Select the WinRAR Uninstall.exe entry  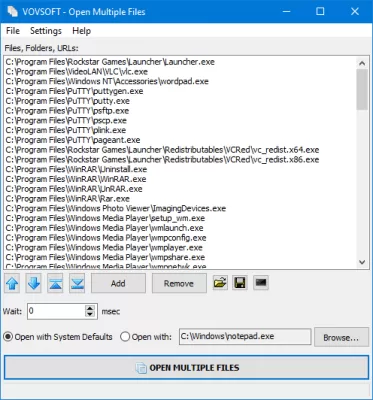(x=76, y=169)
